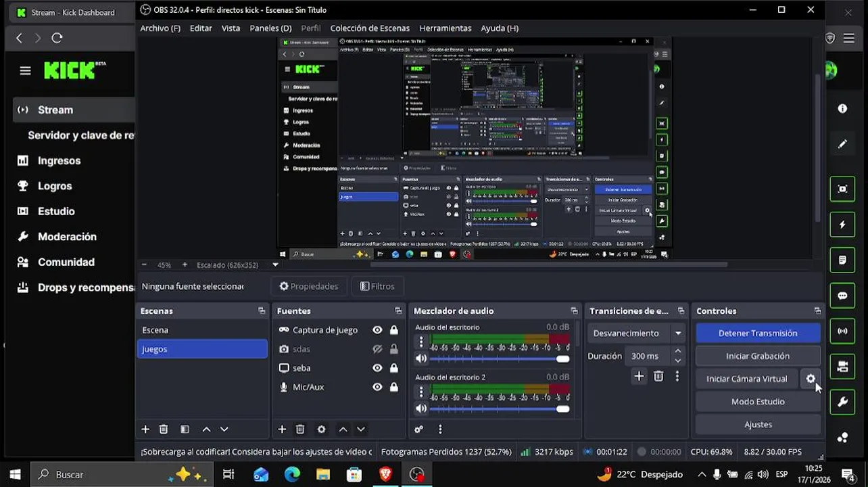Increase transition duration with up stepper

tap(678, 352)
